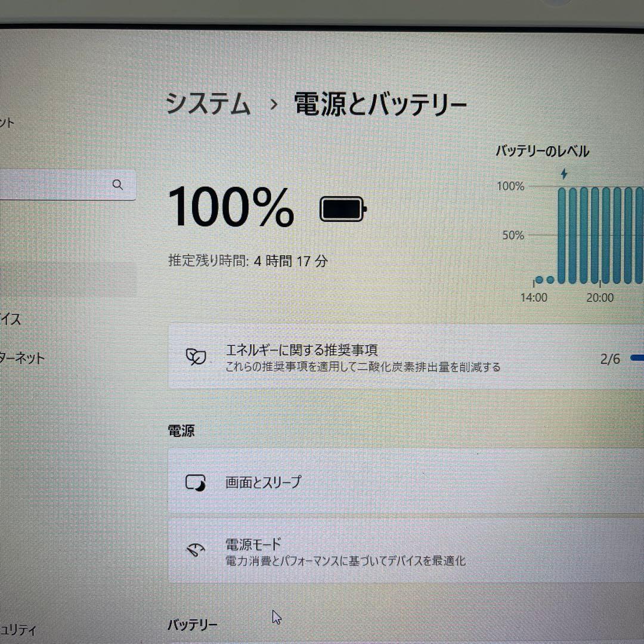Click the chevron between システム and 電源とバッテリー

pyautogui.click(x=274, y=105)
